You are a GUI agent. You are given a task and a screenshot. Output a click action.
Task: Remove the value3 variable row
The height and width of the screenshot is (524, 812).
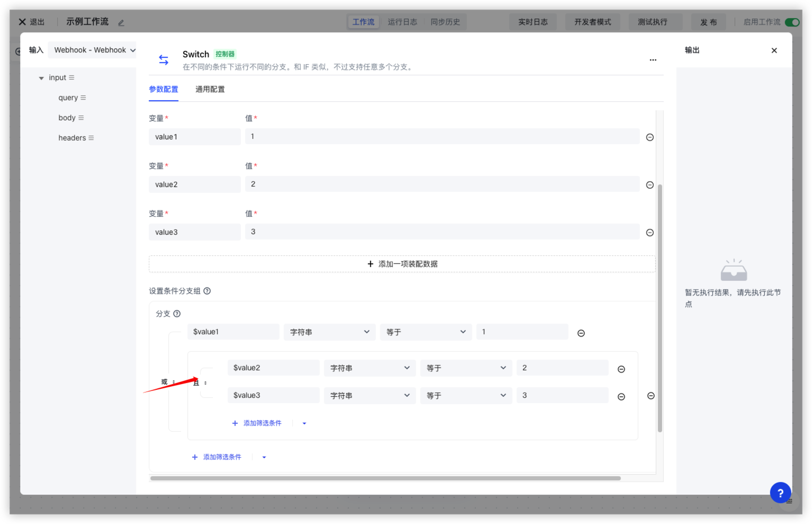pos(650,233)
